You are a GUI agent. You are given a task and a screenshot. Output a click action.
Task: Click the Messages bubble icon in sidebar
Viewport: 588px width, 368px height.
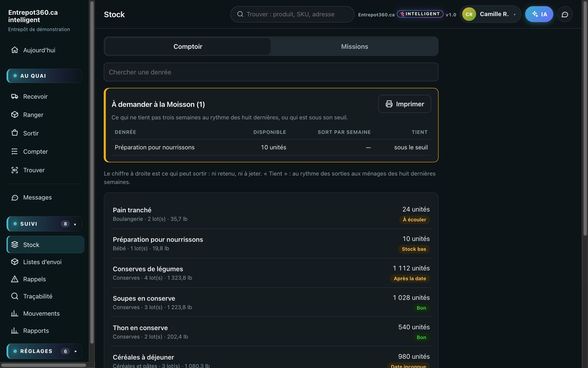tap(15, 198)
